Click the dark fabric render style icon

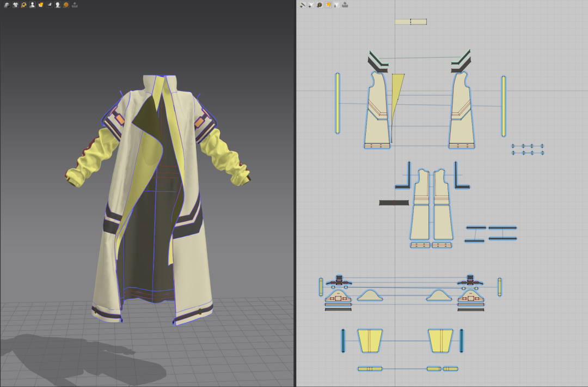[49, 5]
